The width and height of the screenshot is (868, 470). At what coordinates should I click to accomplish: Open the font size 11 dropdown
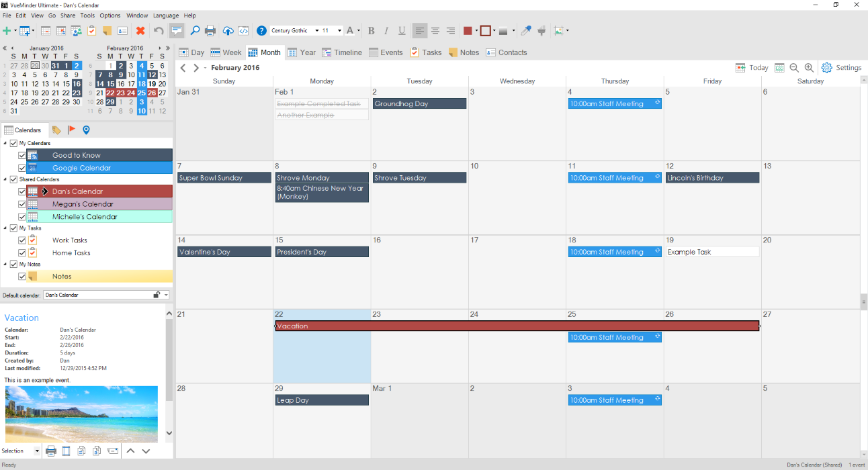[x=339, y=30]
